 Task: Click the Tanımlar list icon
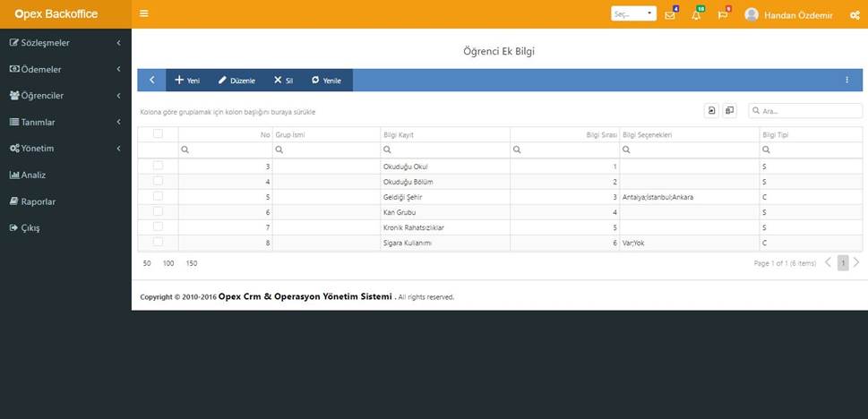(x=14, y=122)
